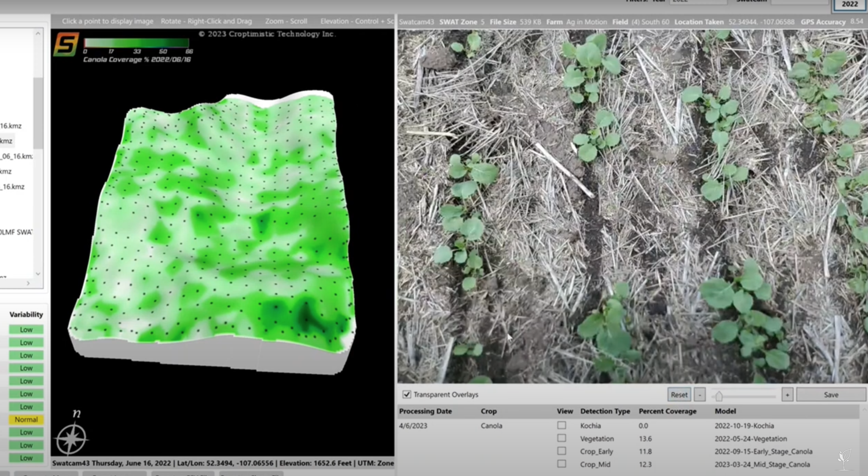Click the View column header
Viewport: 868px width, 476px height.
click(565, 411)
